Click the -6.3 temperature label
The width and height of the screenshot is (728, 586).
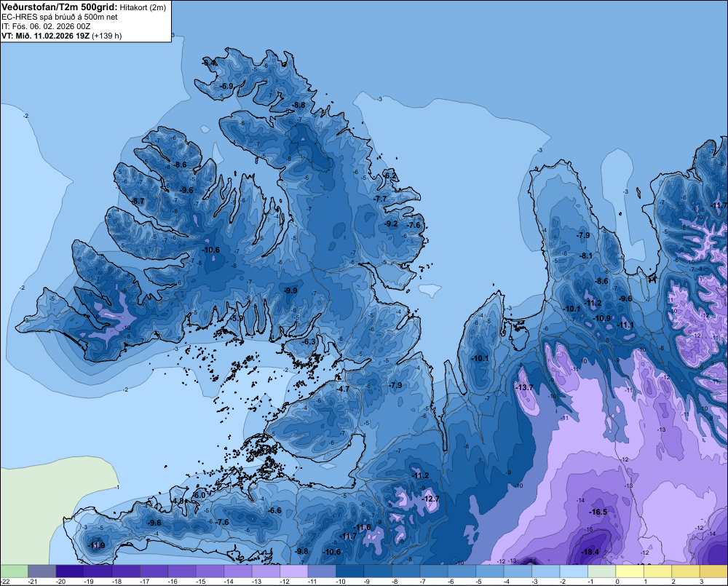click(x=309, y=341)
